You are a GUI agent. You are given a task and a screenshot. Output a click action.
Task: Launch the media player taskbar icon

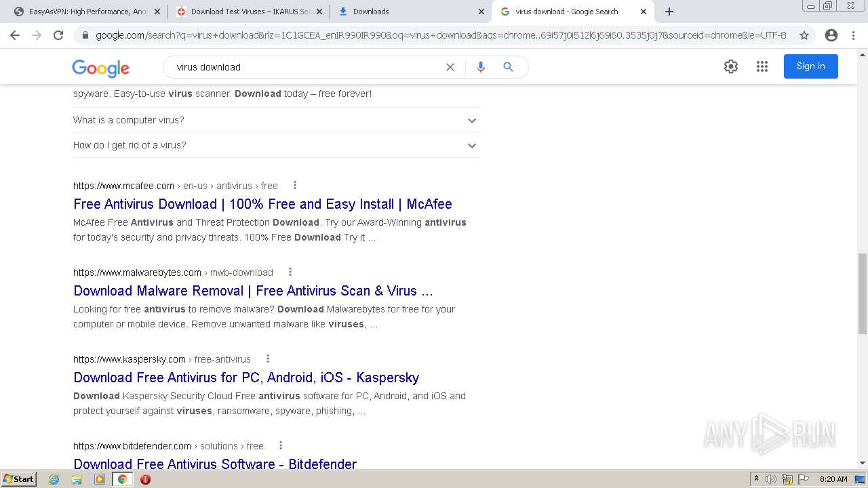coord(100,479)
